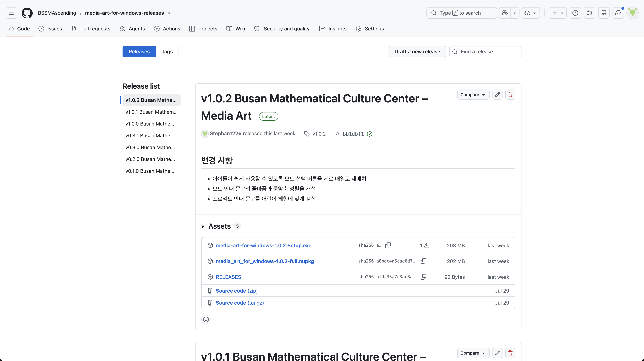Select v1.0.0 in release list

click(152, 124)
